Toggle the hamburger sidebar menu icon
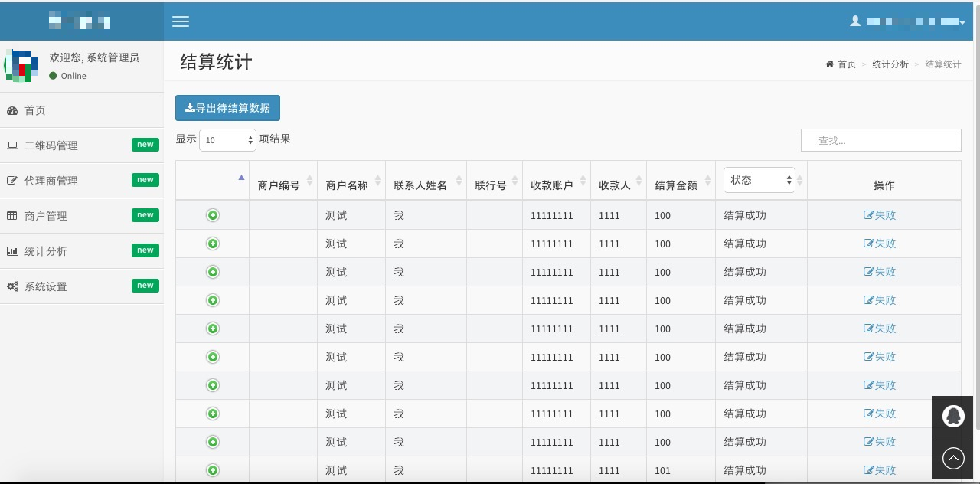980x484 pixels. coord(181,21)
